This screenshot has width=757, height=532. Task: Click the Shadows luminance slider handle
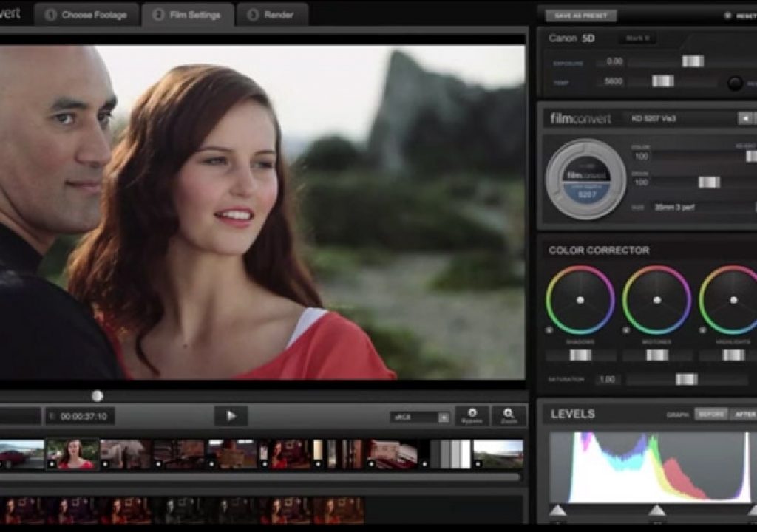[x=580, y=355]
